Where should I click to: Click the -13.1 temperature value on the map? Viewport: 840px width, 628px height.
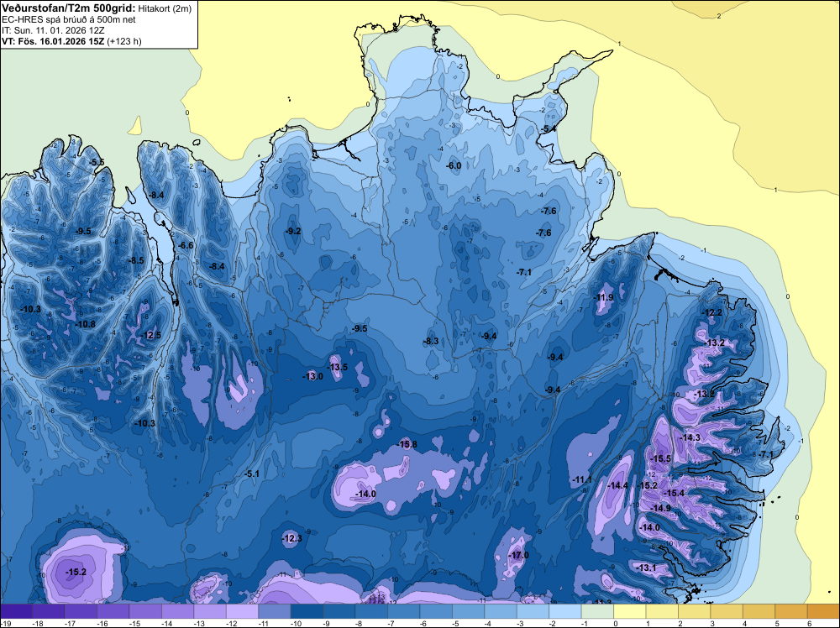[x=646, y=568]
